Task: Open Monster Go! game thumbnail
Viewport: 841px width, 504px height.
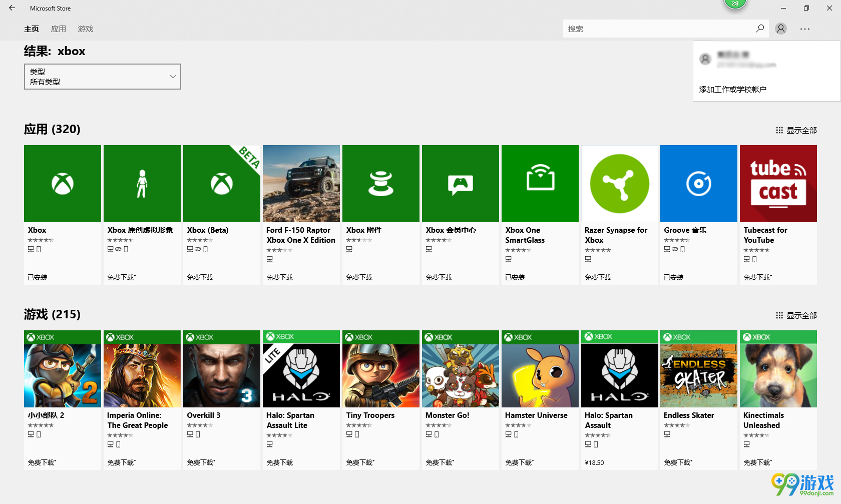Action: [x=461, y=369]
